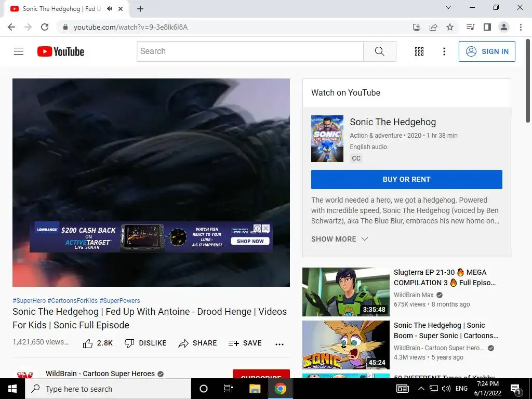This screenshot has height=399, width=532.
Task: Close the Sonic The Hedgehog tab
Action: [x=121, y=9]
